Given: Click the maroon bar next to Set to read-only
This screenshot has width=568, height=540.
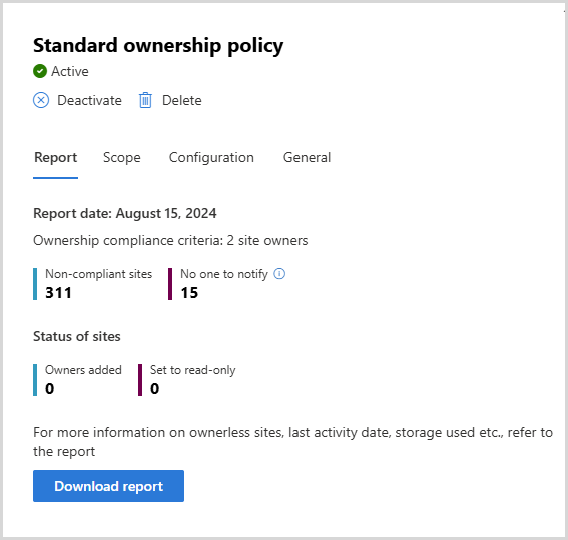Looking at the screenshot, I should [140, 380].
